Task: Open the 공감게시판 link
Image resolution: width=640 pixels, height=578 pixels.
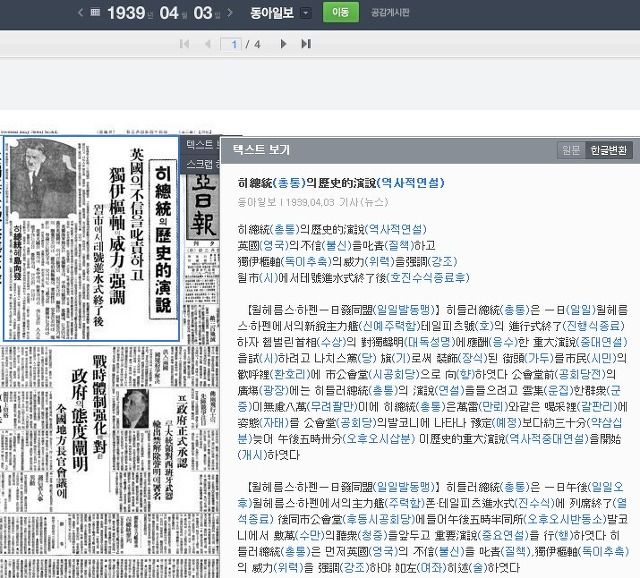Action: coord(390,12)
